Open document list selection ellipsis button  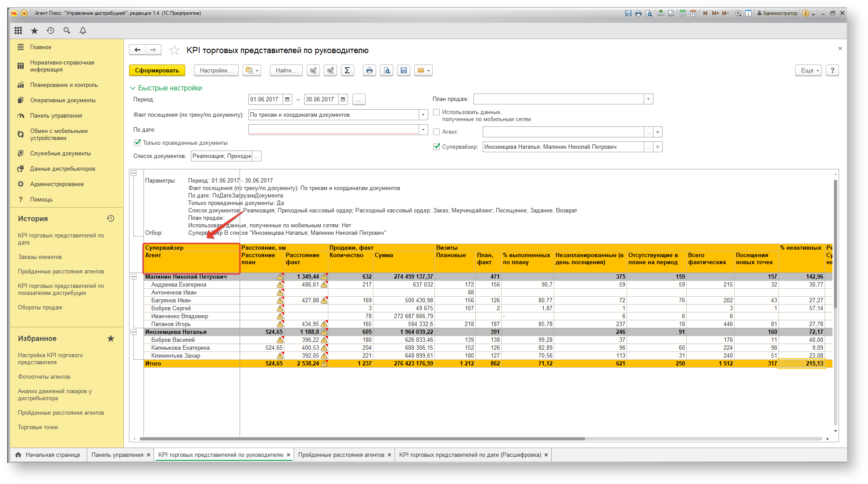coord(257,156)
